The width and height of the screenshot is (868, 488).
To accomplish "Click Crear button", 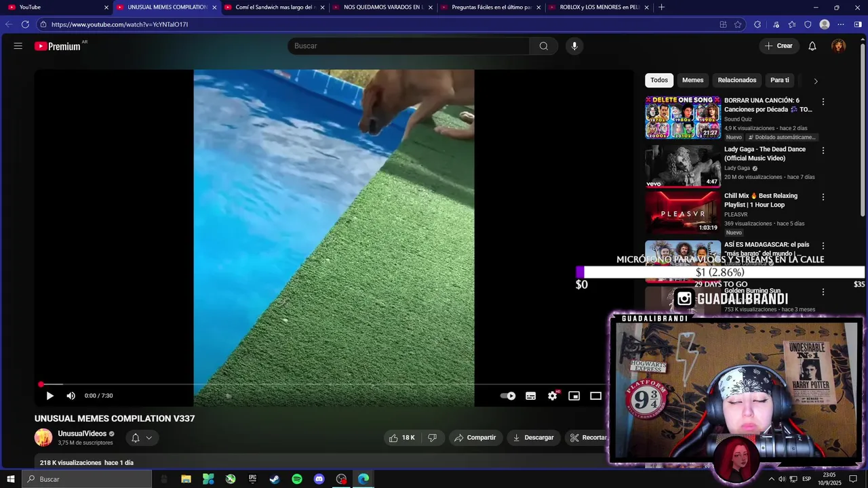I will 778,46.
